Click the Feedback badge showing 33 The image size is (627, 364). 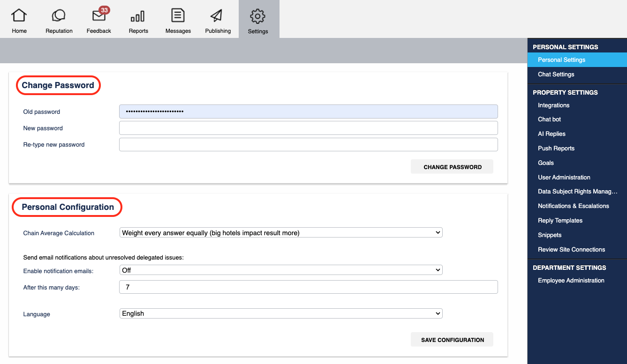(x=104, y=10)
